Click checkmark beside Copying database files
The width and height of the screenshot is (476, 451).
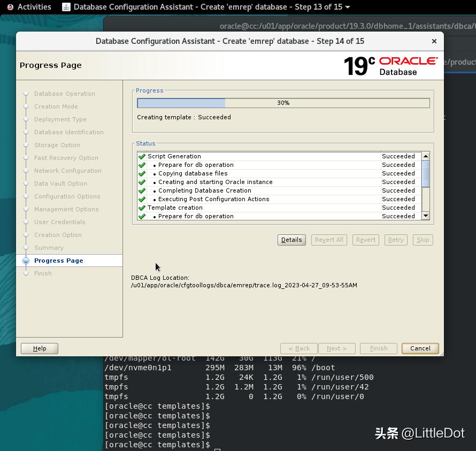click(142, 173)
